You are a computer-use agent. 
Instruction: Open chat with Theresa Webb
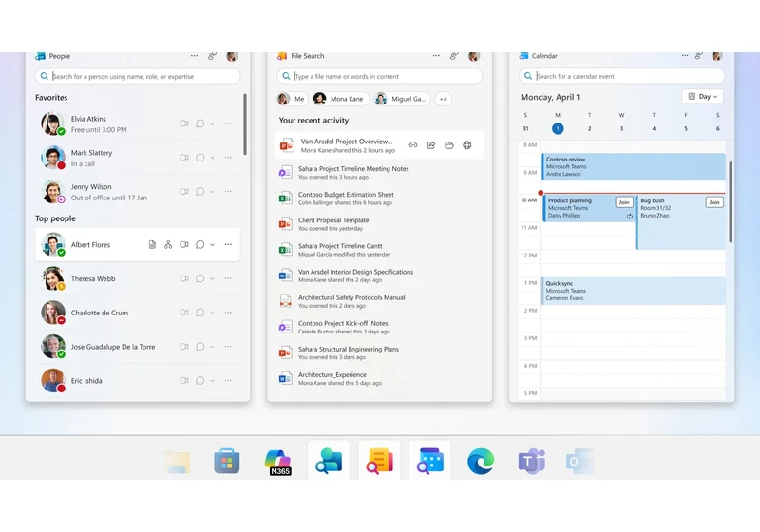pos(199,278)
